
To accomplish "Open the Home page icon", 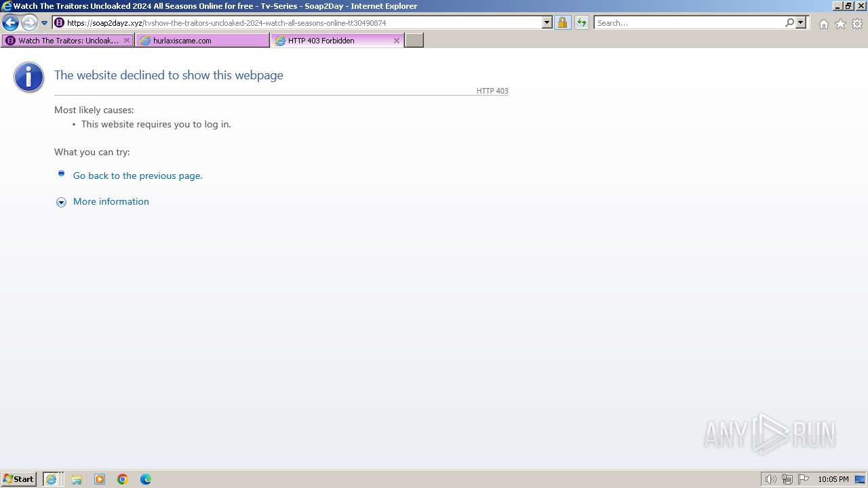I will click(x=823, y=24).
